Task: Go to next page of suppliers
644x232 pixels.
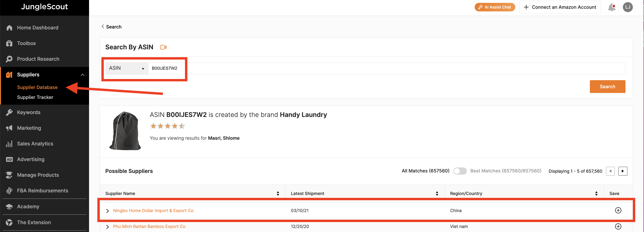Action: [622, 171]
